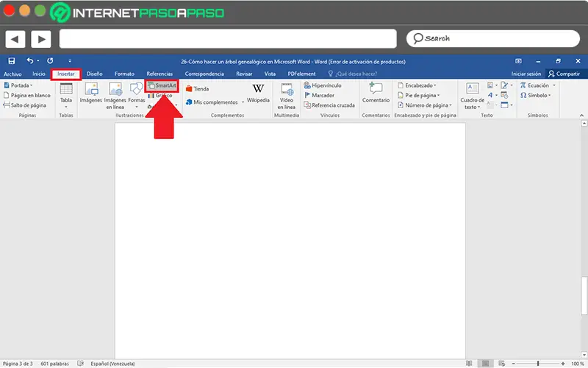Image resolution: width=588 pixels, height=368 pixels.
Task: Insert an Ecuación
Action: pos(534,85)
